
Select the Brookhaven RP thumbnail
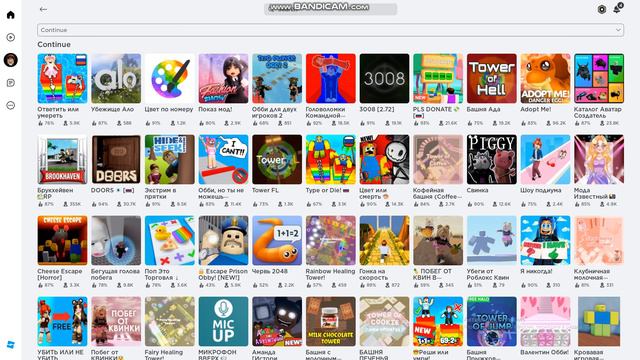point(62,159)
